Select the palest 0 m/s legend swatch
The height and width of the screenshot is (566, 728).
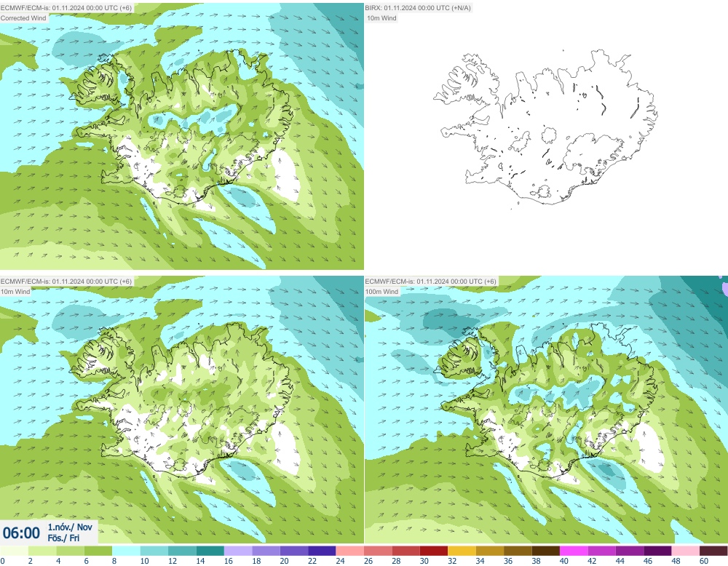coord(14,551)
